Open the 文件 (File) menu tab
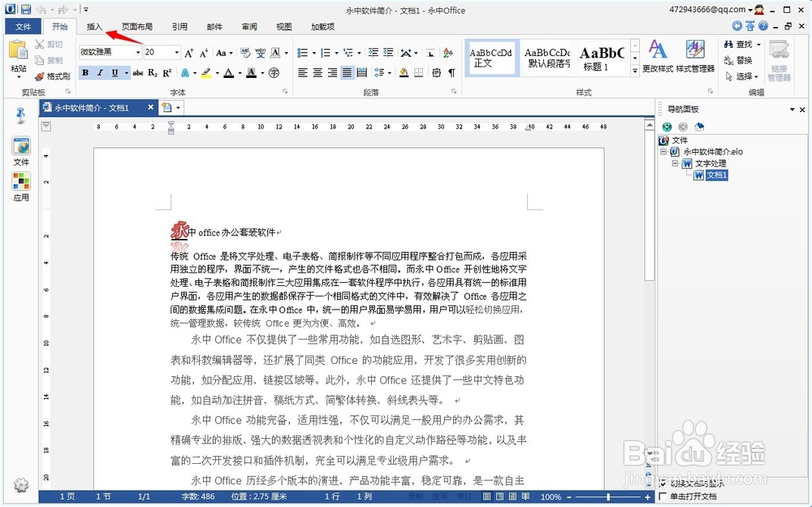The image size is (812, 507). (x=24, y=27)
